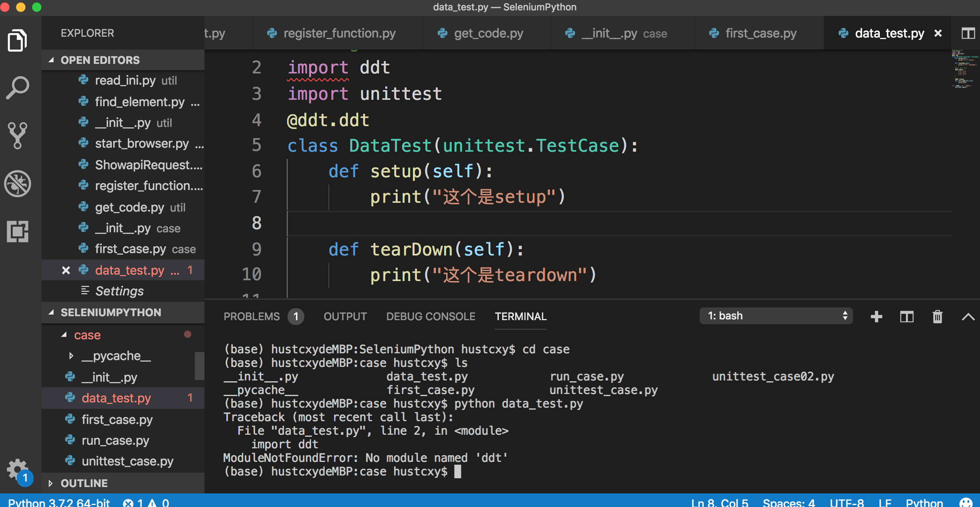Click the underlined import on line 2
This screenshot has width=980, height=507.
click(x=318, y=67)
